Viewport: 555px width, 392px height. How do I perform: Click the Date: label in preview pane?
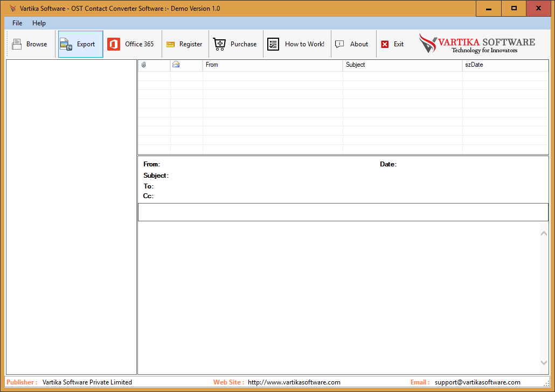coord(388,164)
